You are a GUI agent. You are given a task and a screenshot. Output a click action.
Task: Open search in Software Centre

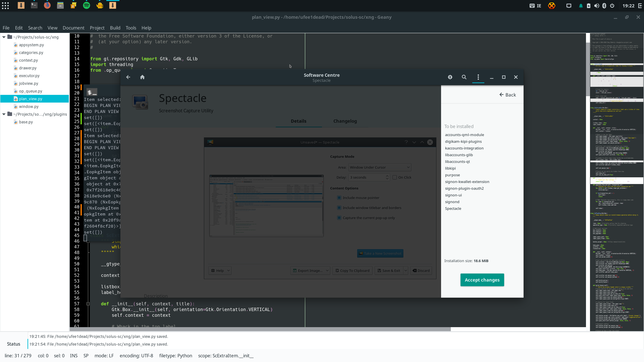pyautogui.click(x=464, y=77)
